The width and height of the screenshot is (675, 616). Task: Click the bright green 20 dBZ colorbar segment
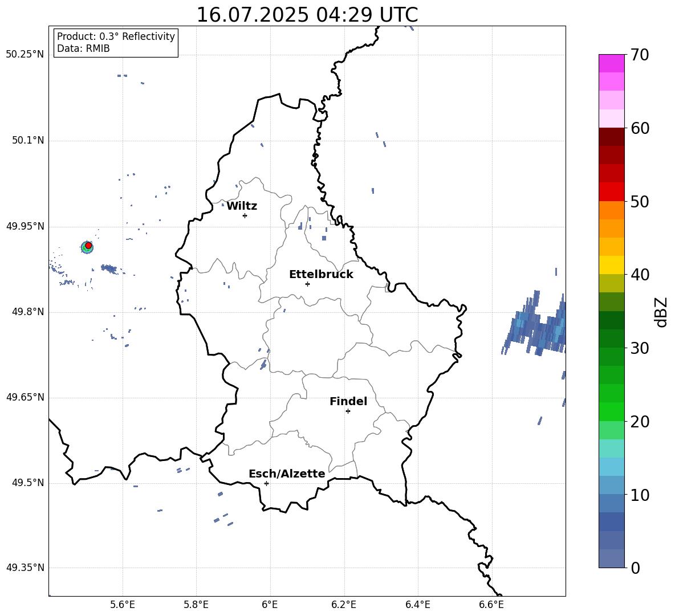click(612, 411)
